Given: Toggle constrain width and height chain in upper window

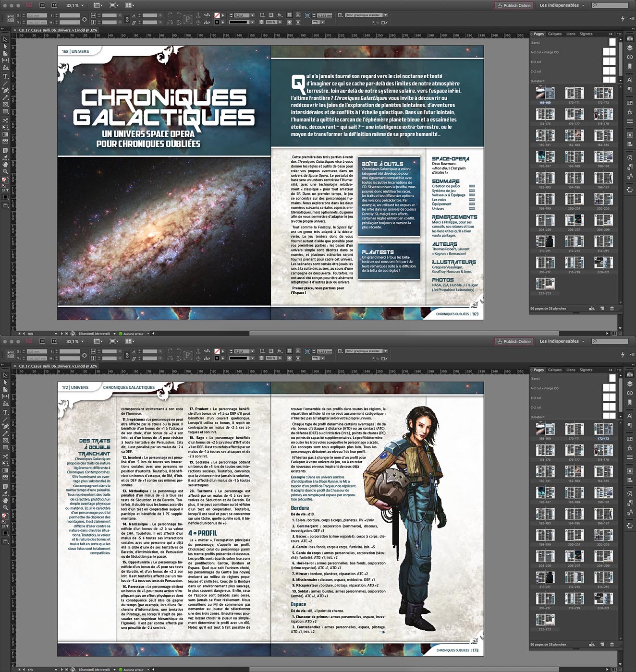Looking at the screenshot, I should (x=85, y=19).
